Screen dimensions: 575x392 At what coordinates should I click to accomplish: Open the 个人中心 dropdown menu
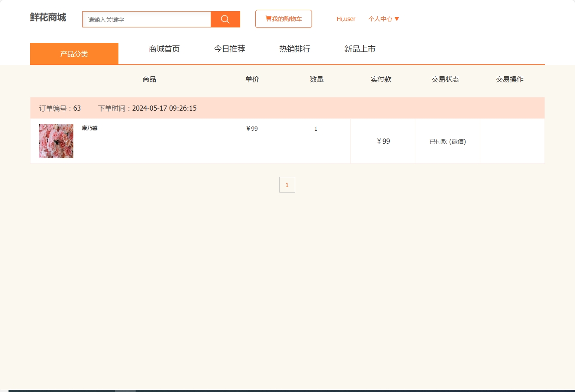380,19
